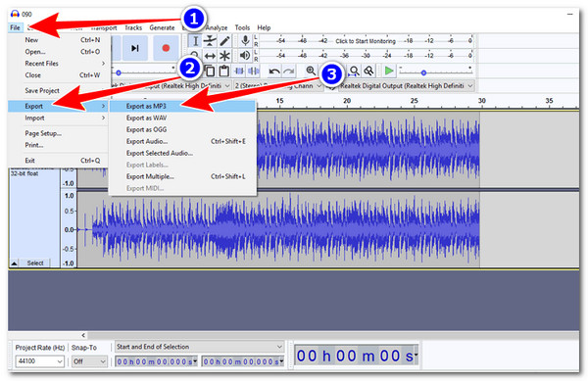588x381 pixels.
Task: Click the track's Select button
Action: 35,263
